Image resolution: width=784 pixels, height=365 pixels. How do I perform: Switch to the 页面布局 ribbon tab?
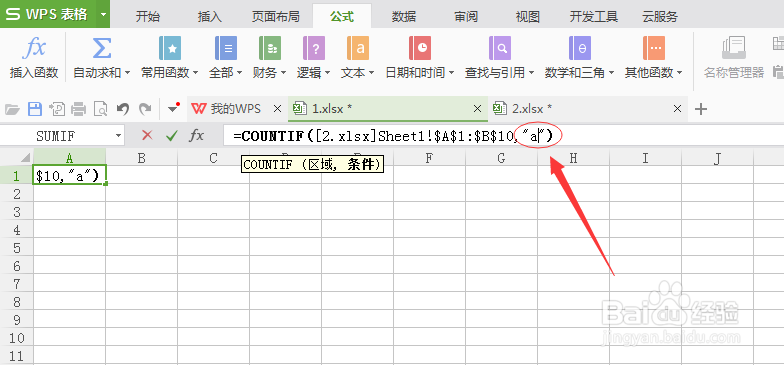(x=276, y=16)
